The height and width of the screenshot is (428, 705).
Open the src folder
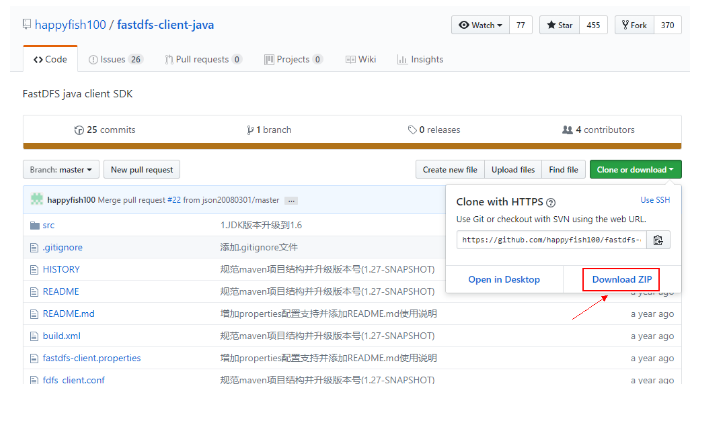pos(49,225)
